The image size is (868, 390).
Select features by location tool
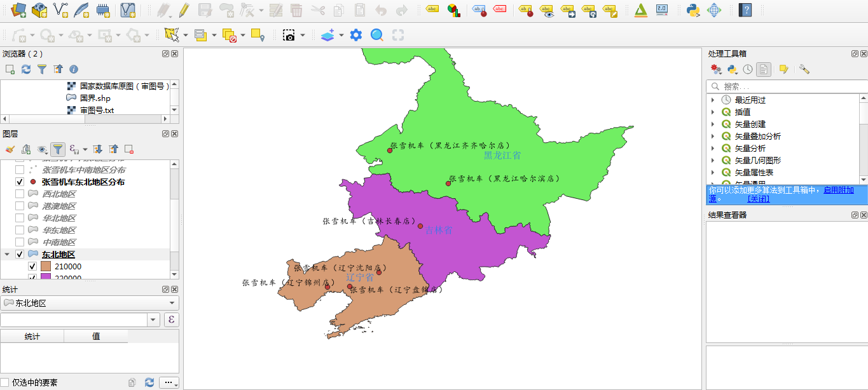coord(258,35)
